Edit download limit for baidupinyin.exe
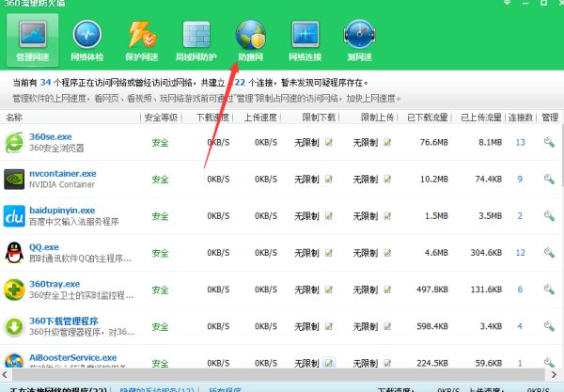 329,216
